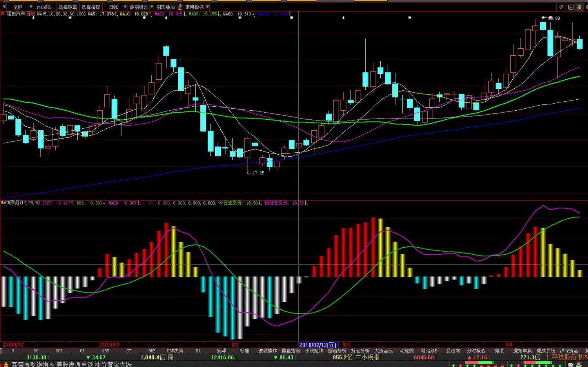Switch to the 大资金流 tab
The width and height of the screenshot is (588, 367).
point(383,351)
